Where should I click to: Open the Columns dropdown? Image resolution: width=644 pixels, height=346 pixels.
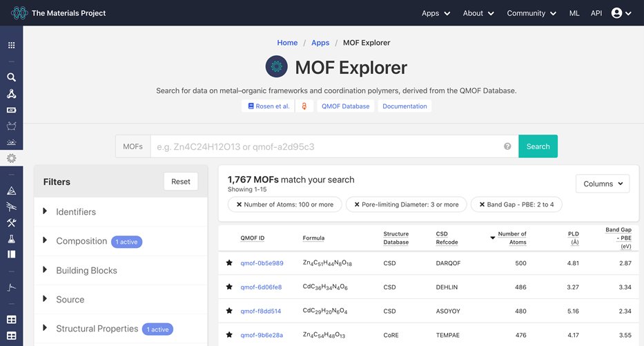point(603,184)
